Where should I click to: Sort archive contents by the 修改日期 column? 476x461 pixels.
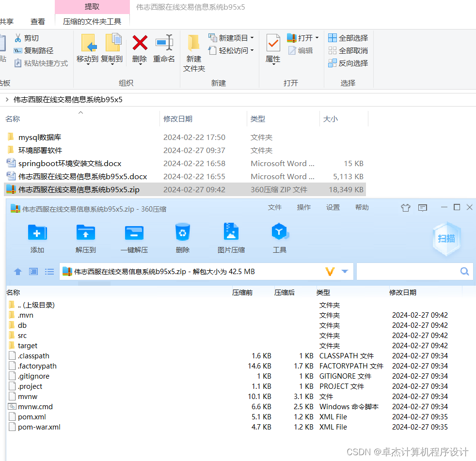403,292
